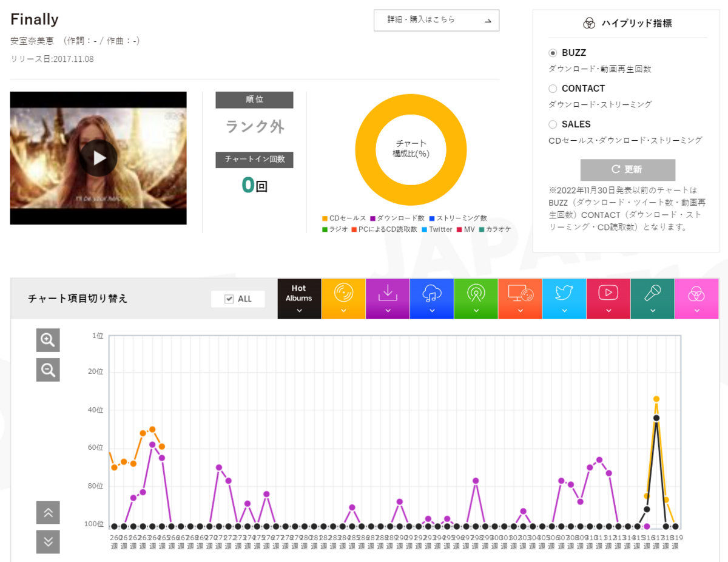Toggle the pink hybrid circles icon tab
This screenshot has width=728, height=562.
pyautogui.click(x=696, y=299)
